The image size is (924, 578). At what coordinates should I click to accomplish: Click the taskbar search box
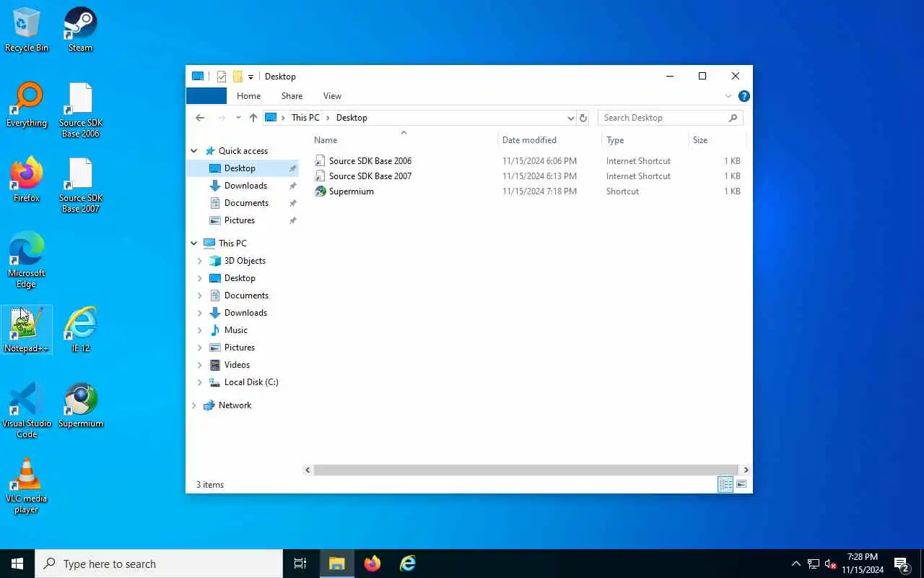pos(159,564)
